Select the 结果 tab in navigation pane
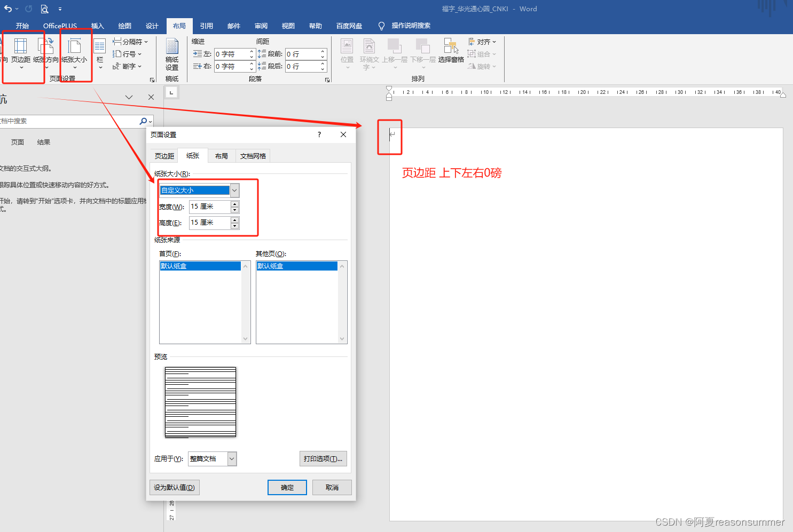Screen dimensions: 793x532 click(44, 142)
